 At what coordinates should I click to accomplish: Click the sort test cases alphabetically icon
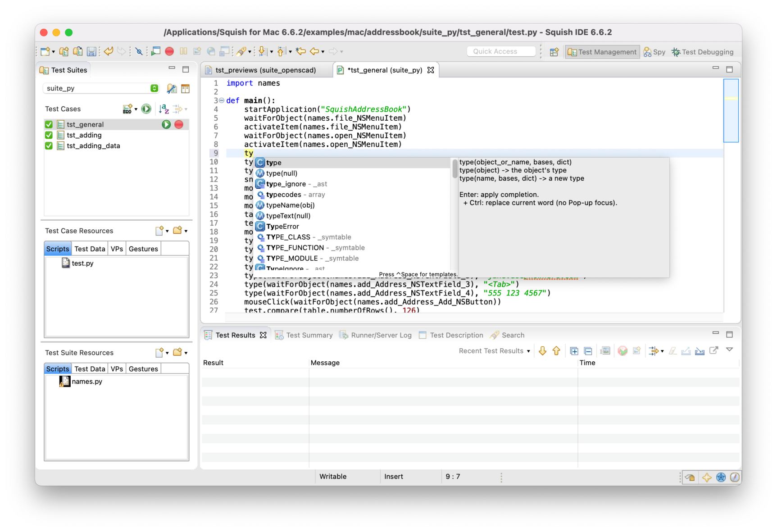coord(164,109)
